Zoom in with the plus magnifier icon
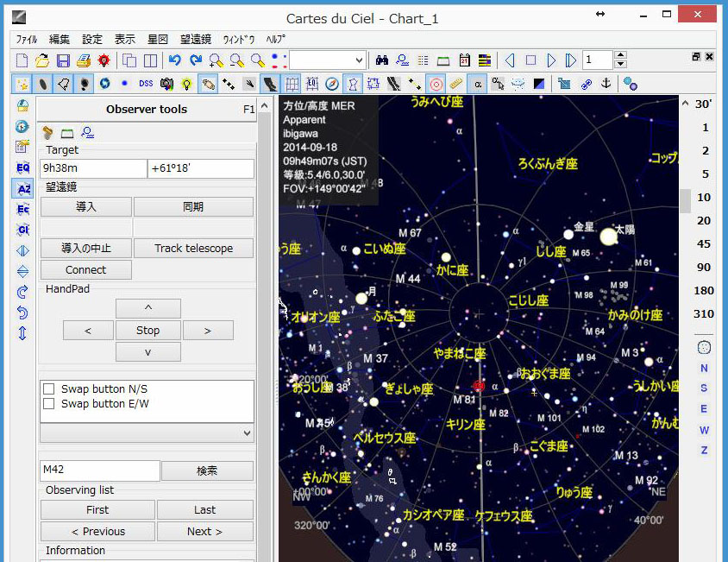 point(216,60)
